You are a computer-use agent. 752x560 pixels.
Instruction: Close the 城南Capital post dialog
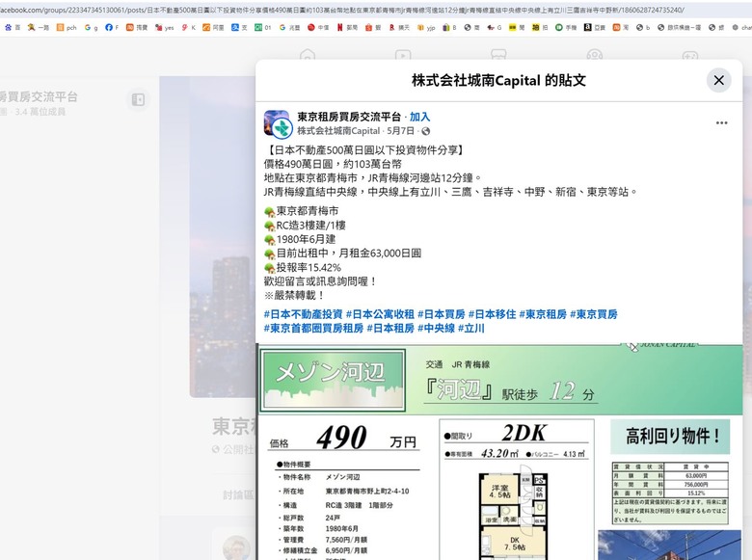(718, 80)
